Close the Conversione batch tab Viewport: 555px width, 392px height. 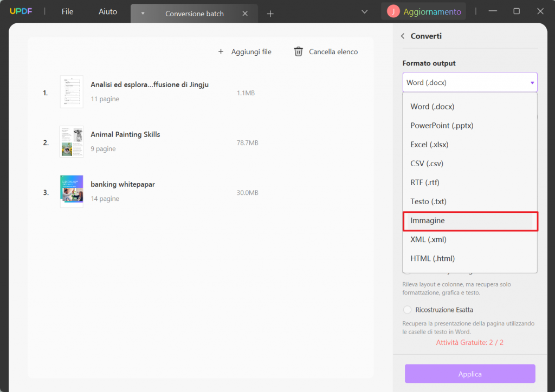click(245, 14)
